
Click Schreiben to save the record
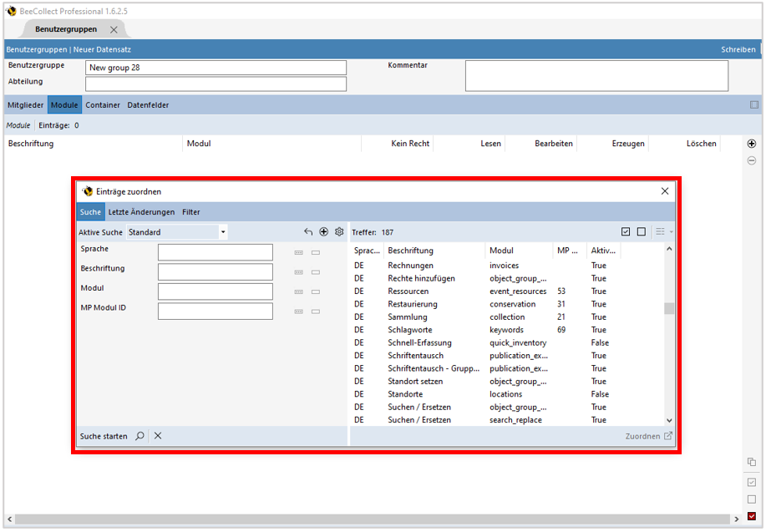(x=738, y=49)
